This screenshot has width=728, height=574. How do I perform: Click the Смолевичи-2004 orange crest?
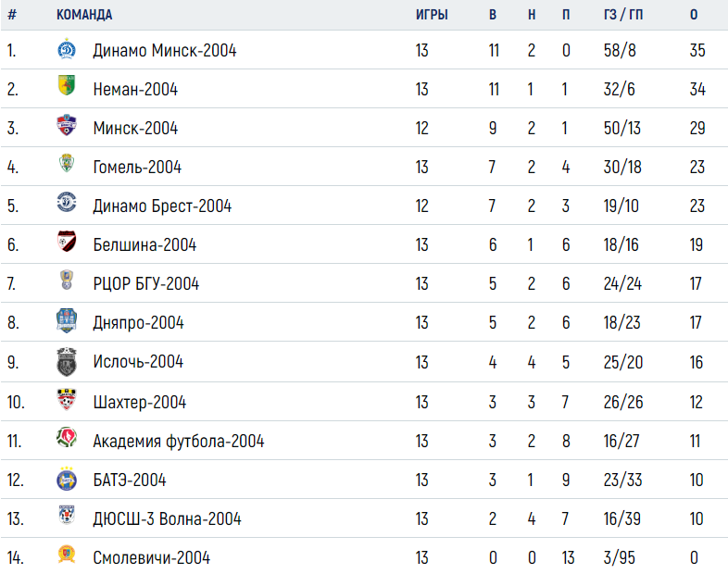67,554
